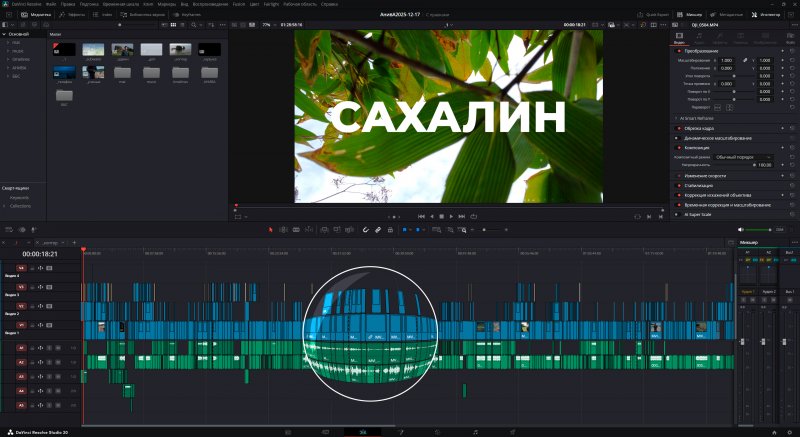
Task: Open project settings gear icon bottom right
Action: [790, 432]
